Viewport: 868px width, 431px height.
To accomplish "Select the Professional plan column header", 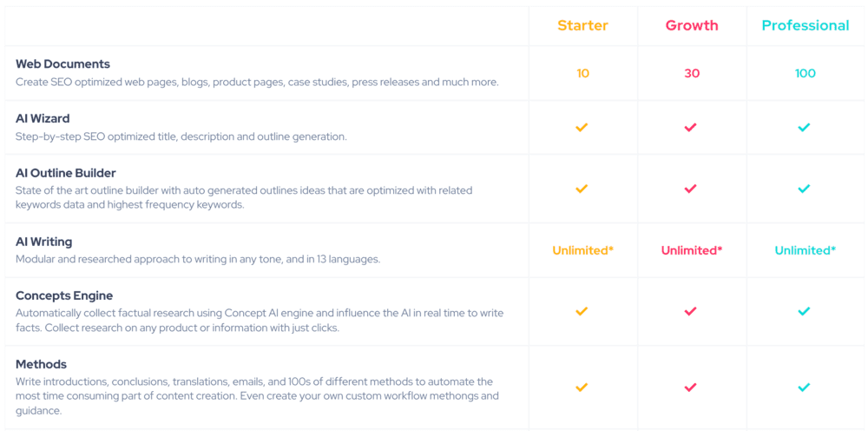I will (806, 25).
